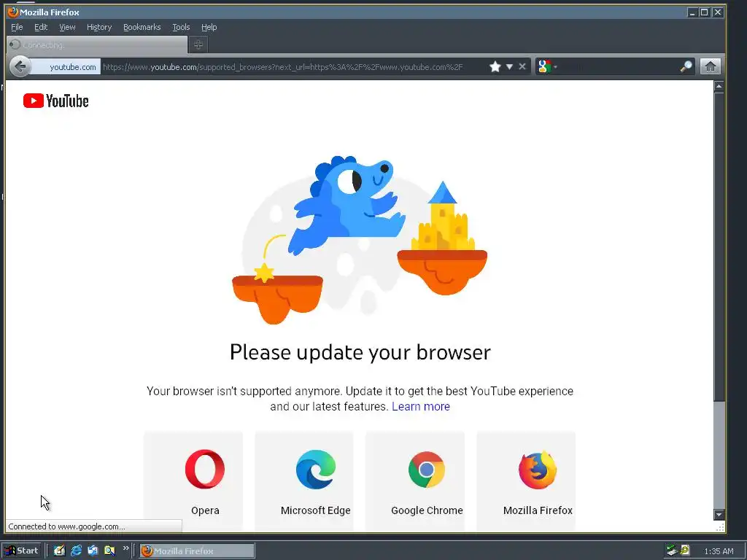Open the History menu
The width and height of the screenshot is (747, 560).
pyautogui.click(x=99, y=27)
